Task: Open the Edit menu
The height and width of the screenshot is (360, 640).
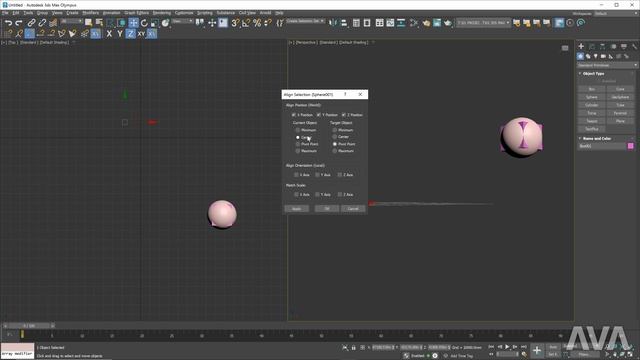Action: coord(16,13)
